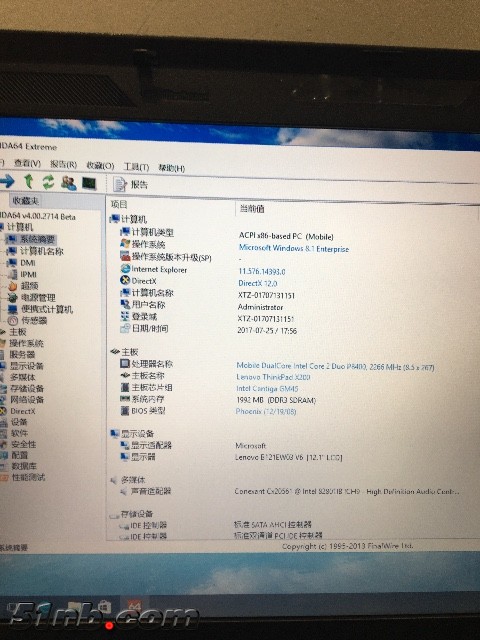
Task: Open the Intel Cantiga GM45 chipset link
Action: [267, 389]
